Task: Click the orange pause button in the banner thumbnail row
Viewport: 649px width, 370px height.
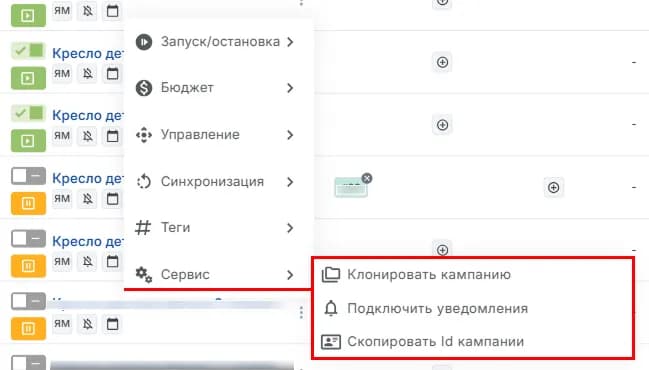Action: pyautogui.click(x=28, y=203)
